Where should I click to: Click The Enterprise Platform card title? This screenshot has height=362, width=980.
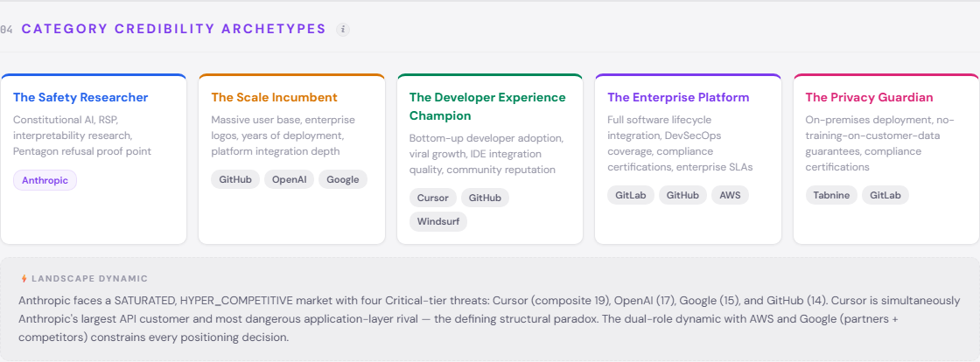tap(678, 98)
